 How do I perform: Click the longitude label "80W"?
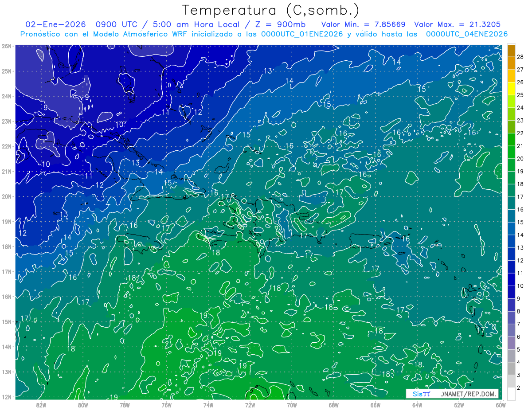pyautogui.click(x=83, y=404)
